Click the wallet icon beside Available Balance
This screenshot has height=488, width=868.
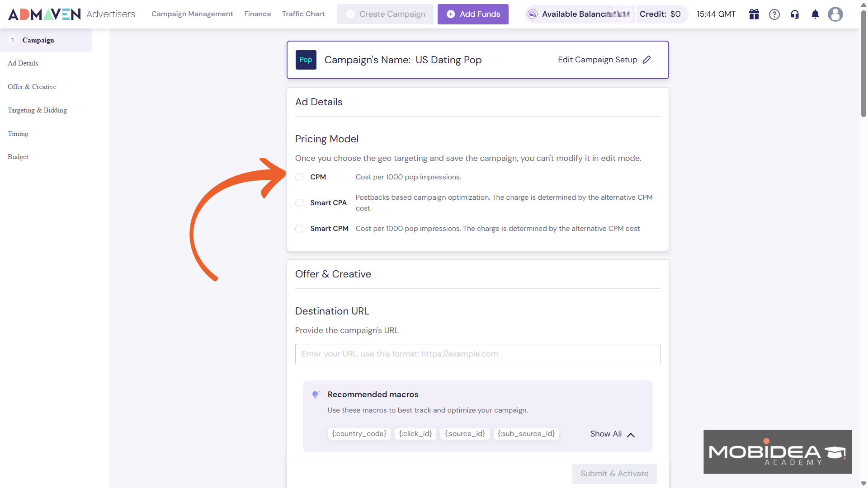tap(533, 14)
